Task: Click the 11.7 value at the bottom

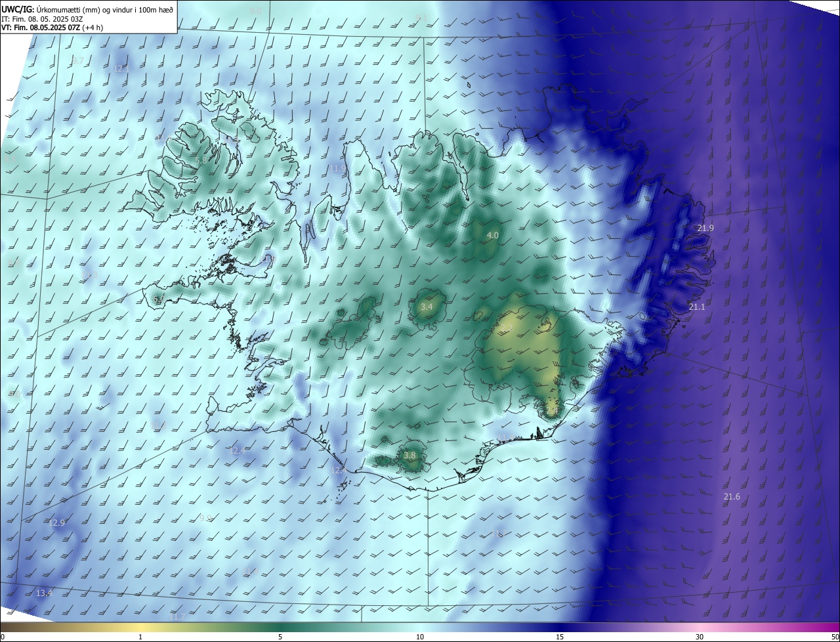Action: [x=178, y=617]
